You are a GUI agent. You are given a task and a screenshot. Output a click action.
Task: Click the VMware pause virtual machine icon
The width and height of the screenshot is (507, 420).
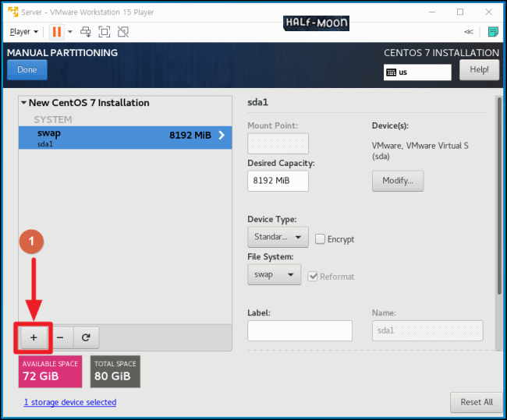point(57,32)
